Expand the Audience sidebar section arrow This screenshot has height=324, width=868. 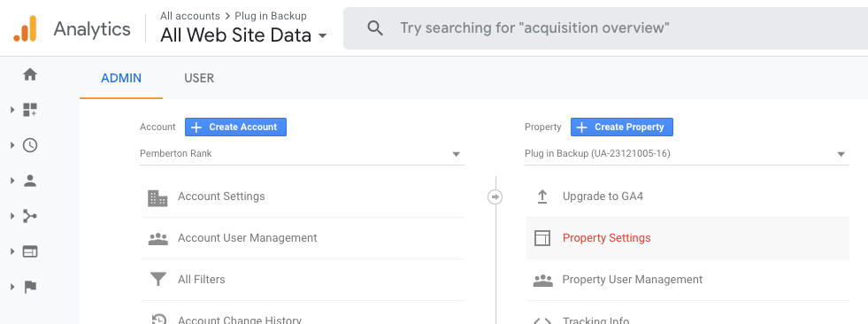(12, 181)
